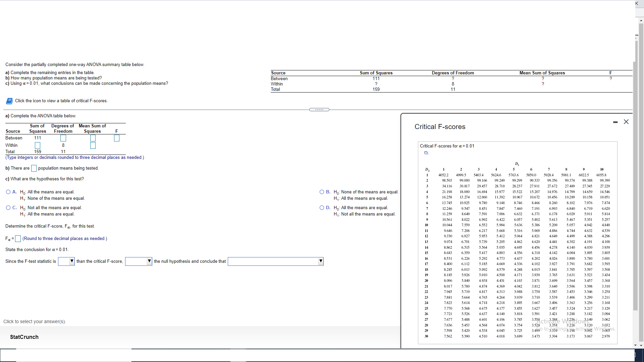
Task: Click the StatCrunch link
Action: pos(24,337)
